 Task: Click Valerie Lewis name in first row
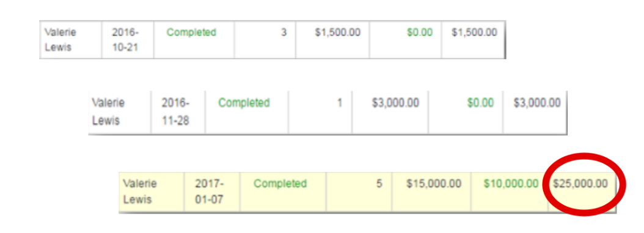pos(57,40)
